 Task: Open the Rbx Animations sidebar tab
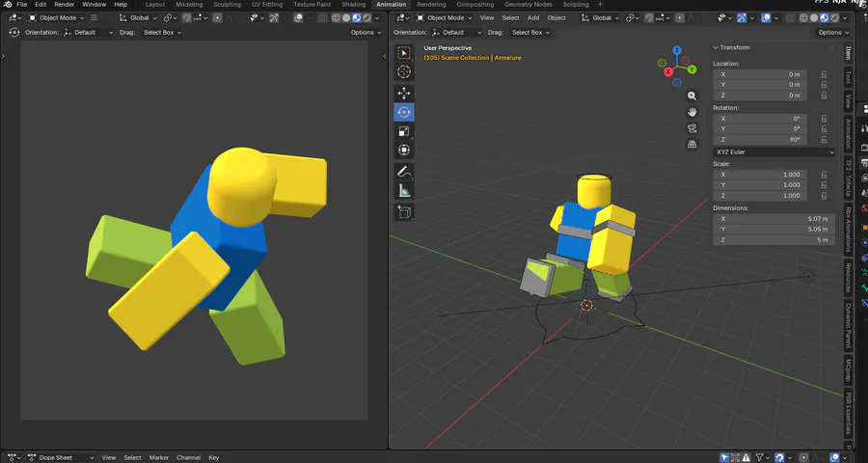(x=848, y=229)
